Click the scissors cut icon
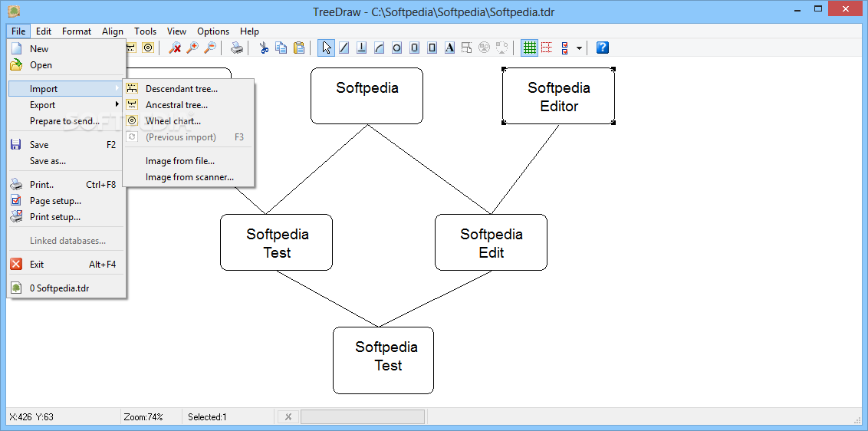The image size is (868, 431). pos(264,48)
